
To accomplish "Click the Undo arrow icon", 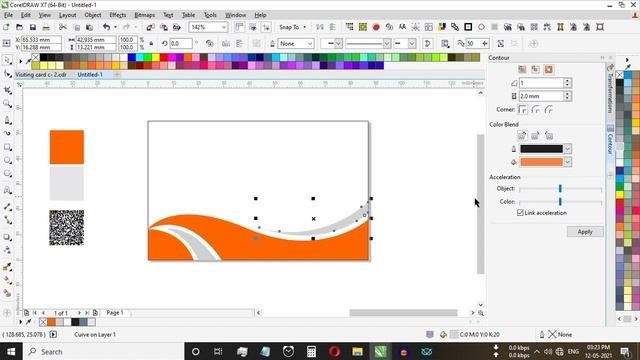I will click(106, 27).
